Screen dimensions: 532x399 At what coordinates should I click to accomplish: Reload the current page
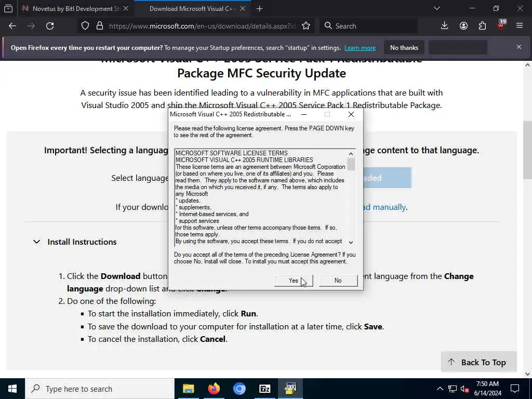(x=50, y=26)
